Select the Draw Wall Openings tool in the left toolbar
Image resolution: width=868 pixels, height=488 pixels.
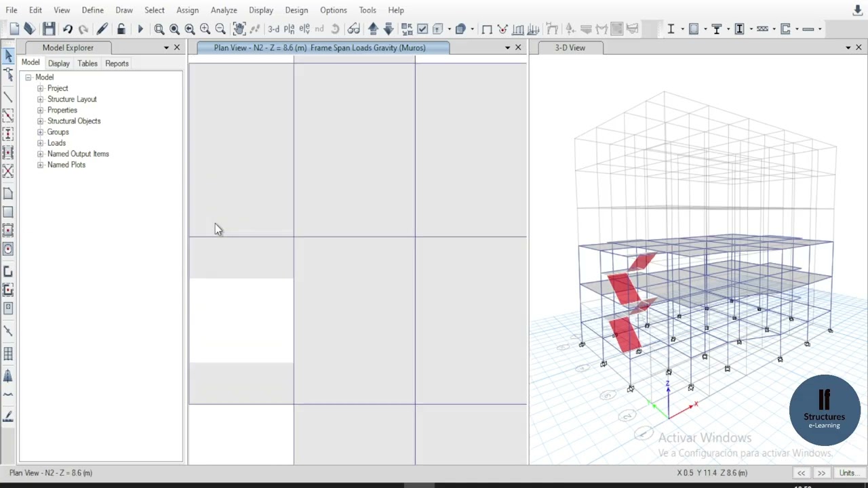pyautogui.click(x=8, y=308)
